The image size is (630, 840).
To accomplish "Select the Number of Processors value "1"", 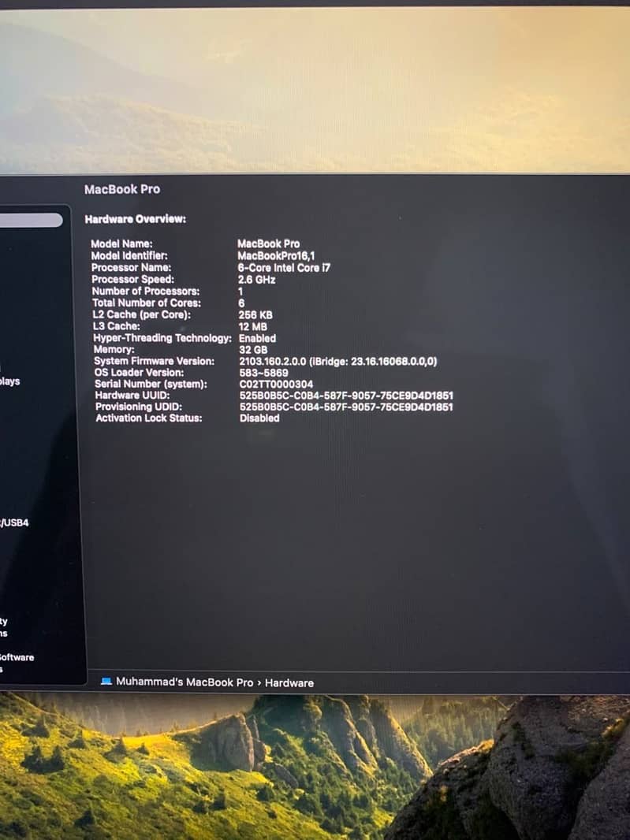I will [x=240, y=292].
